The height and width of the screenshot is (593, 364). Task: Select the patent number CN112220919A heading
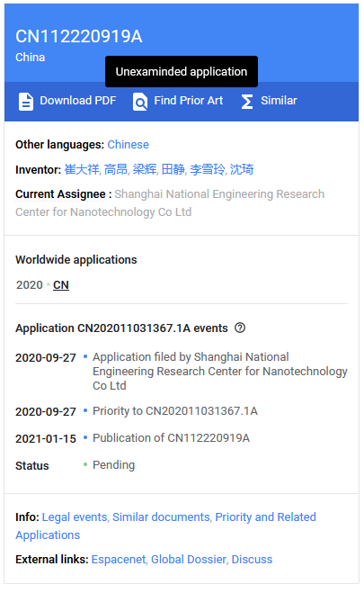79,37
